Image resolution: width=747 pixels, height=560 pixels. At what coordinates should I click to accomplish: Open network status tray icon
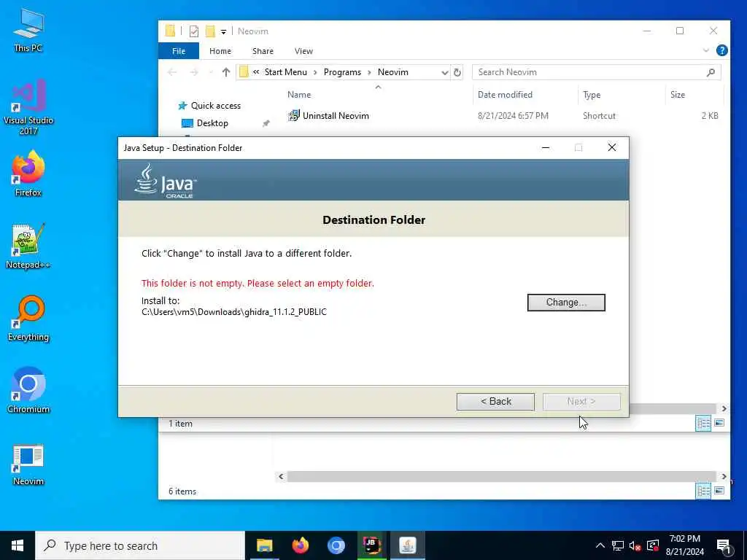click(618, 545)
